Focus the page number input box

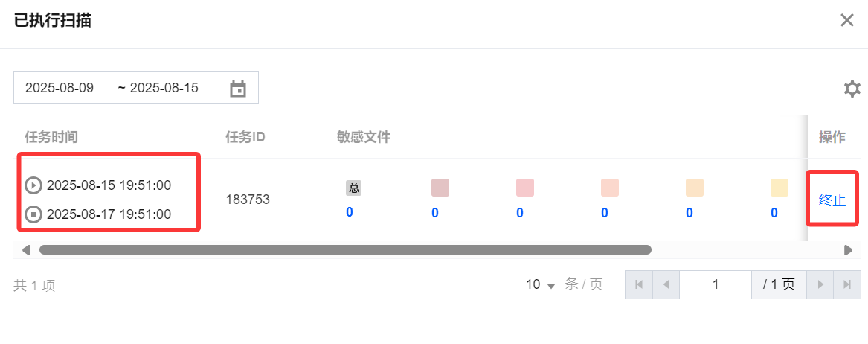(x=715, y=284)
